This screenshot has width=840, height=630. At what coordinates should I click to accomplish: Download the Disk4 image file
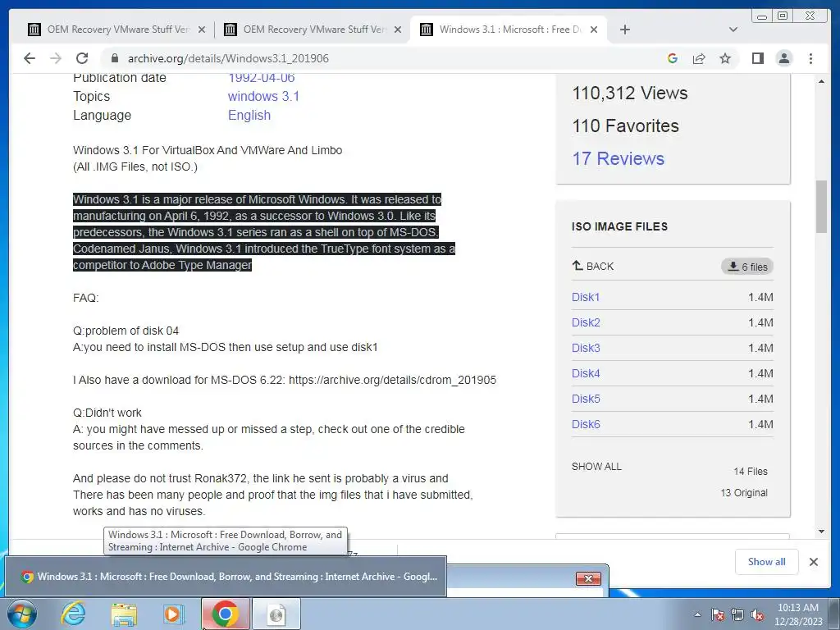click(x=586, y=373)
